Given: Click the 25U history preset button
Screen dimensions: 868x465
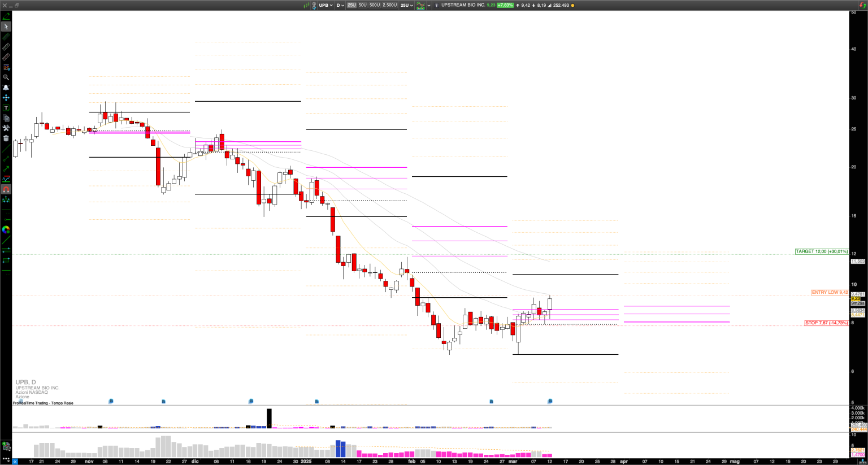Looking at the screenshot, I should tap(351, 5).
